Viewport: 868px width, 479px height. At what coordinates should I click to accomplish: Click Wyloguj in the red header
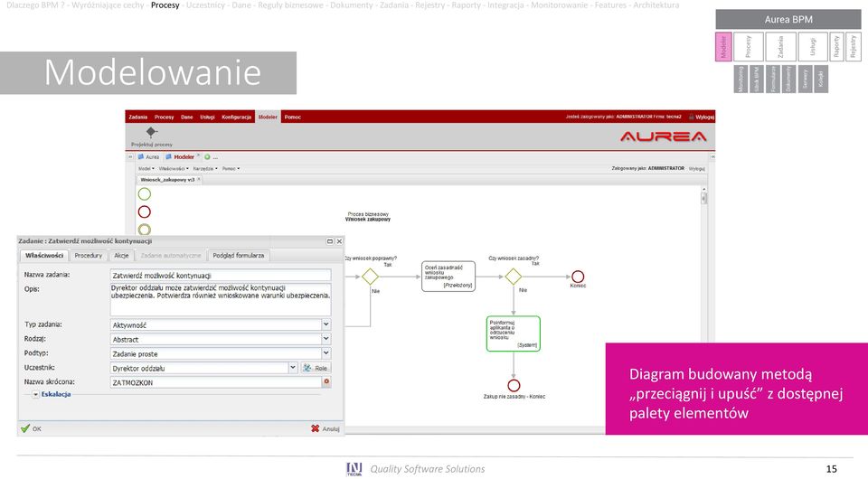pos(705,117)
